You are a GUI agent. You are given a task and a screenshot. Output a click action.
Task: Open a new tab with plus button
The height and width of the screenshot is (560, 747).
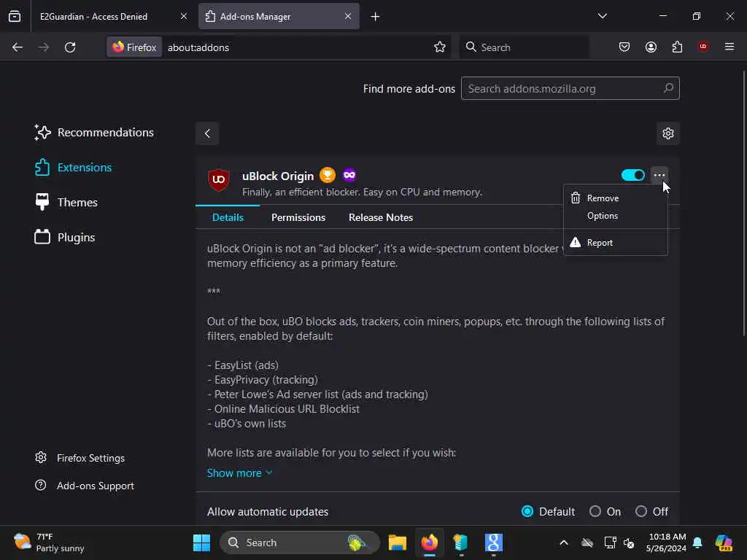(376, 17)
